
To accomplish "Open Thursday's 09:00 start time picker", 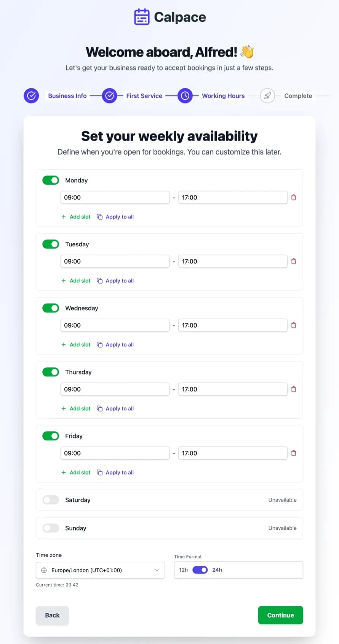I will [115, 389].
